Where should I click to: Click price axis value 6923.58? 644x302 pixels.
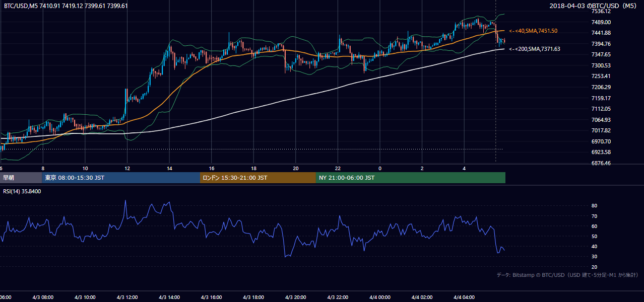(x=601, y=152)
